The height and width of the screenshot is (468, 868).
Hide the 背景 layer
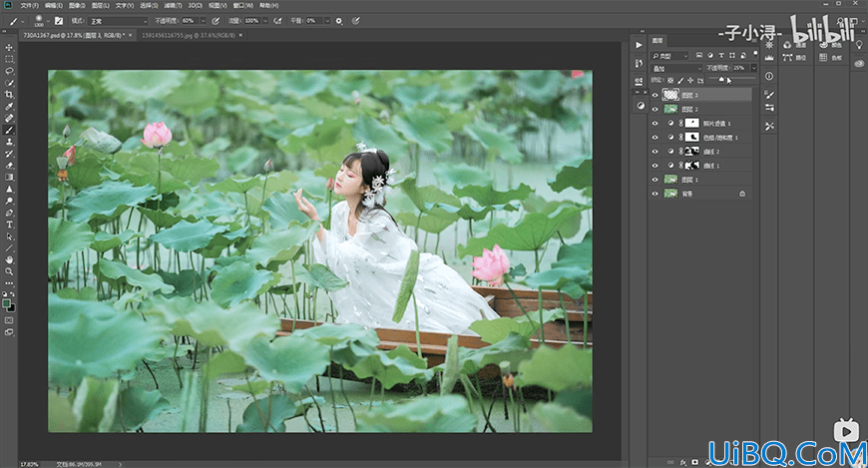(x=654, y=194)
